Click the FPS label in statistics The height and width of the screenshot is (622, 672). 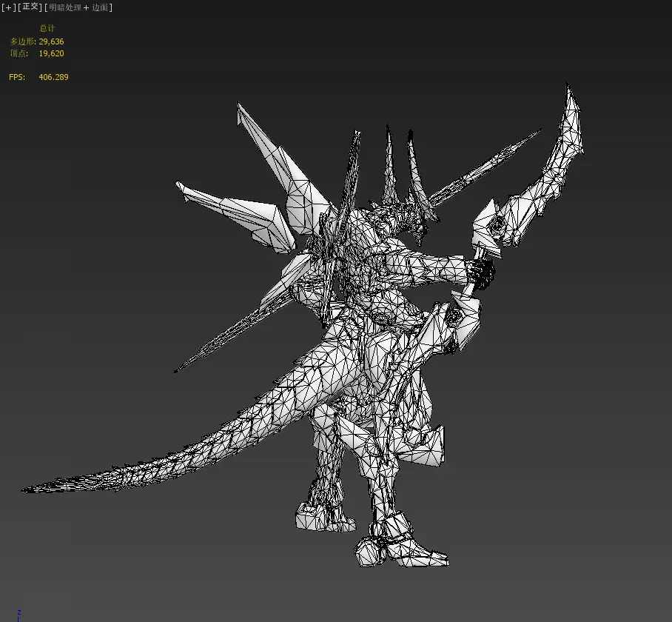point(17,77)
